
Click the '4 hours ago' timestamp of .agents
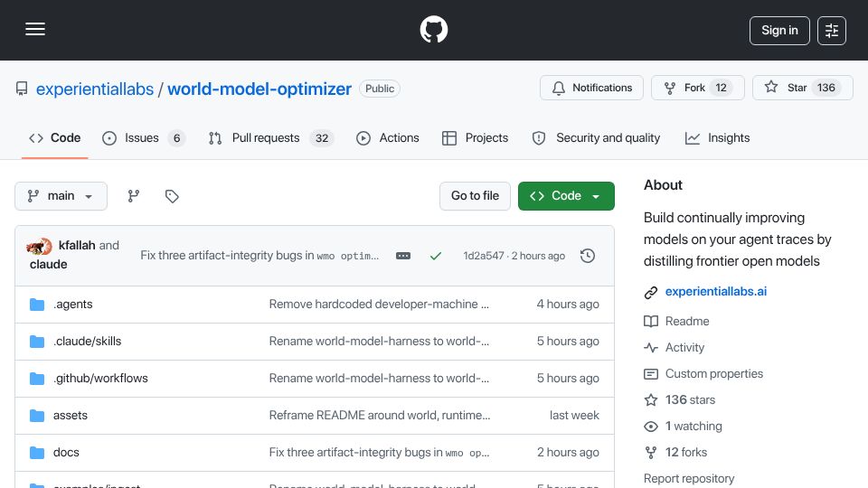(x=568, y=305)
